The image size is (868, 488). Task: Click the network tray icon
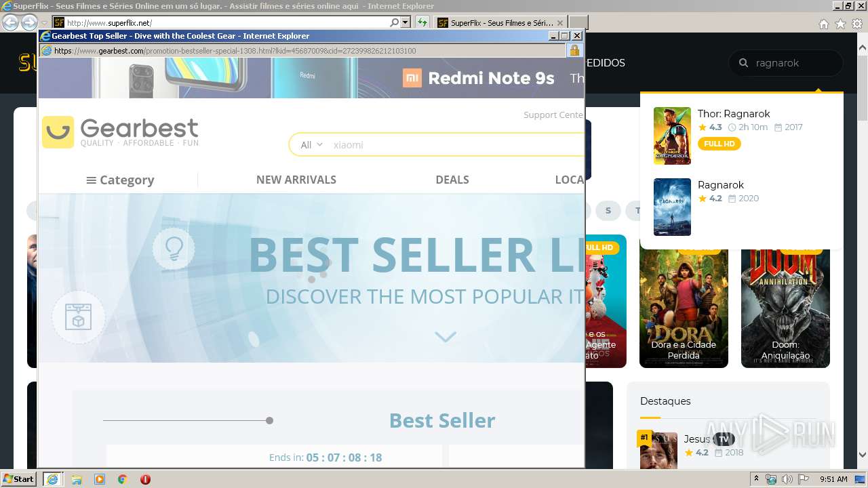(772, 479)
